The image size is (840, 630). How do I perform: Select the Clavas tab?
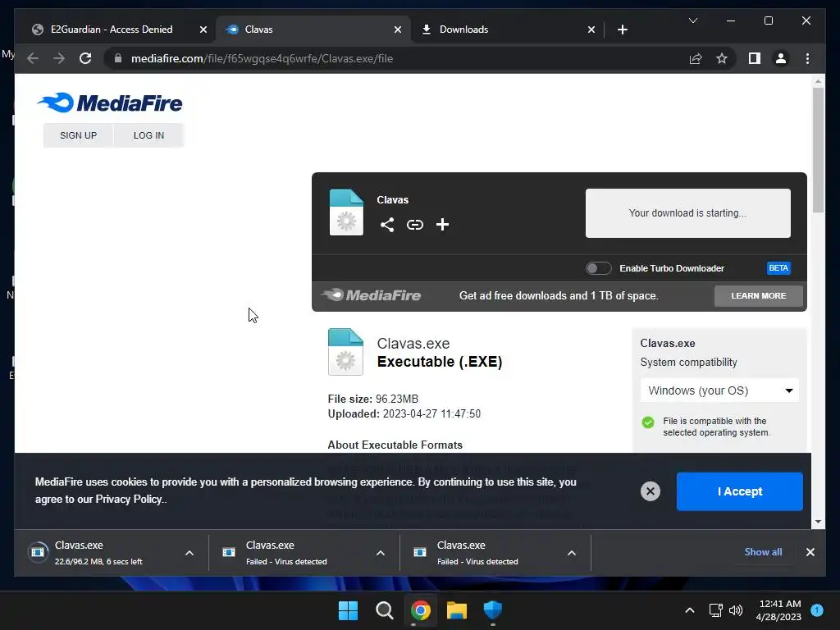pos(313,30)
